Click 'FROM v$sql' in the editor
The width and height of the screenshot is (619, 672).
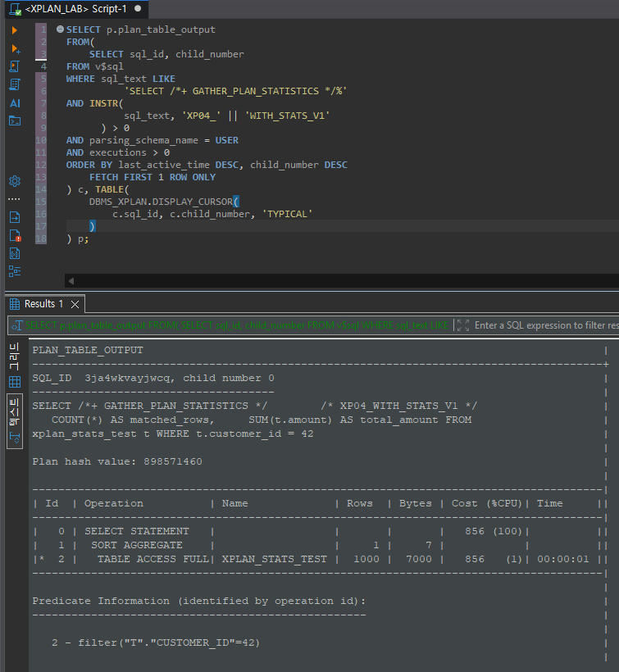point(95,66)
